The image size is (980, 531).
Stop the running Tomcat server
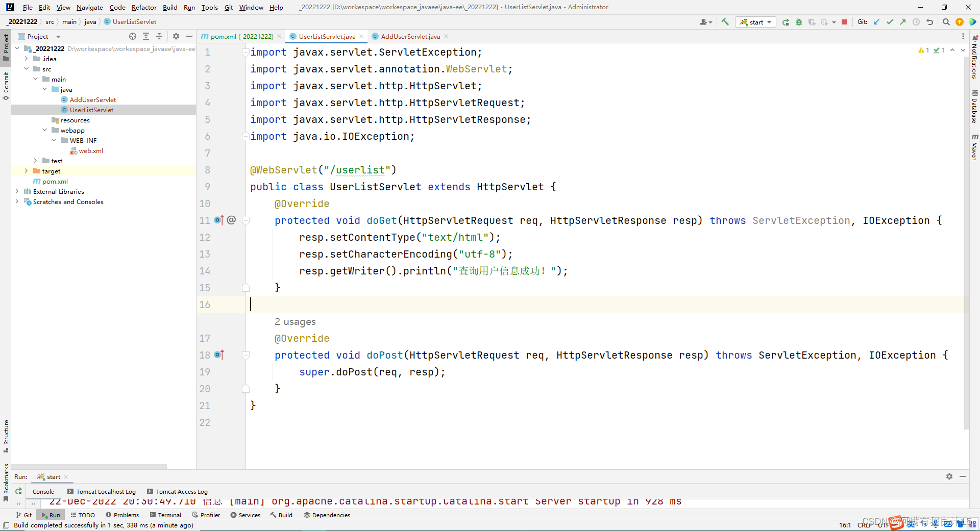click(x=844, y=22)
